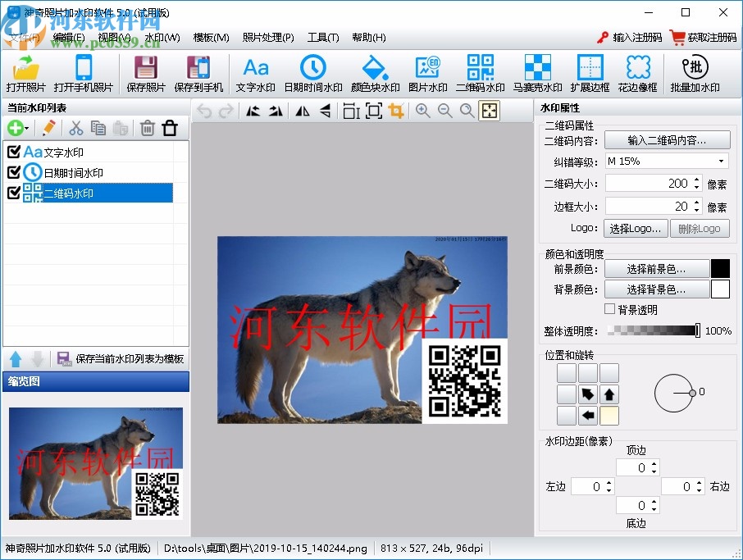
Task: Open the add watermark dropdown arrow
Action: [27, 129]
